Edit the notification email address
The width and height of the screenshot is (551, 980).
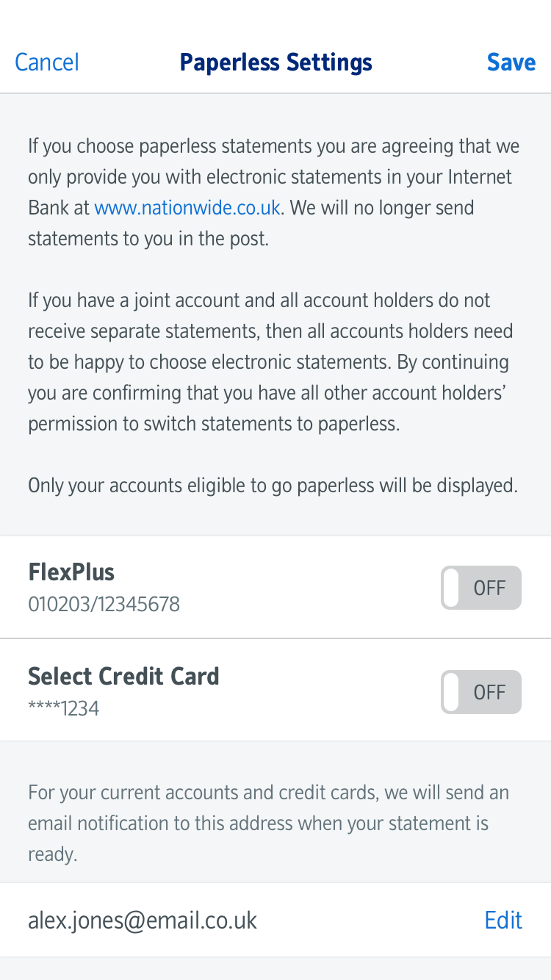tap(503, 920)
